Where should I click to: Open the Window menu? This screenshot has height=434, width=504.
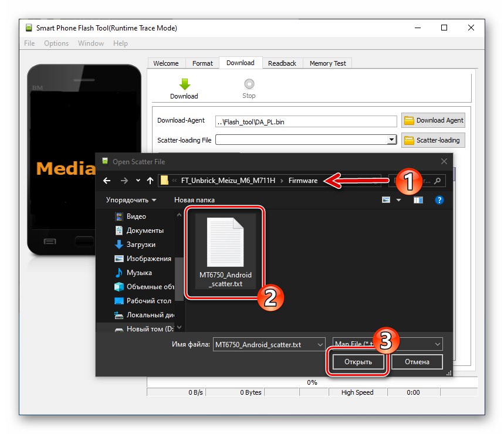90,43
